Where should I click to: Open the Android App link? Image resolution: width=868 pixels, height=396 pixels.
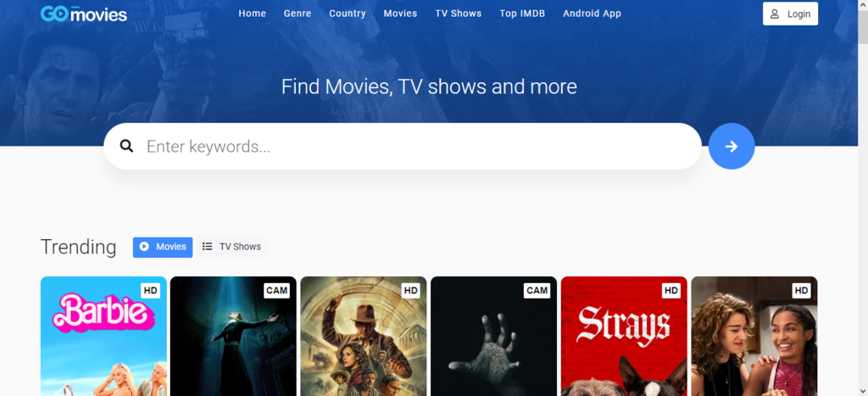(592, 14)
